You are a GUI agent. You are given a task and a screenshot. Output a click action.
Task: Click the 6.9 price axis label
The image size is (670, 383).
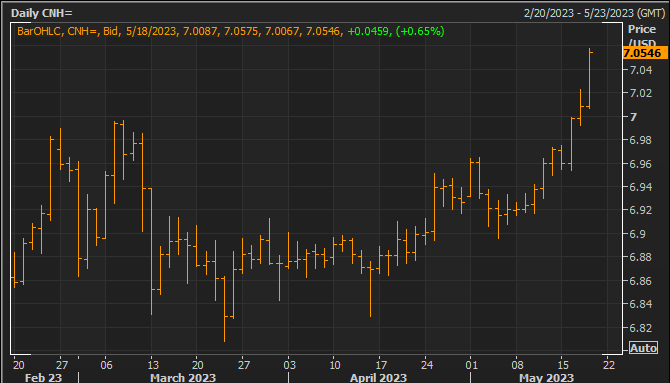click(638, 234)
